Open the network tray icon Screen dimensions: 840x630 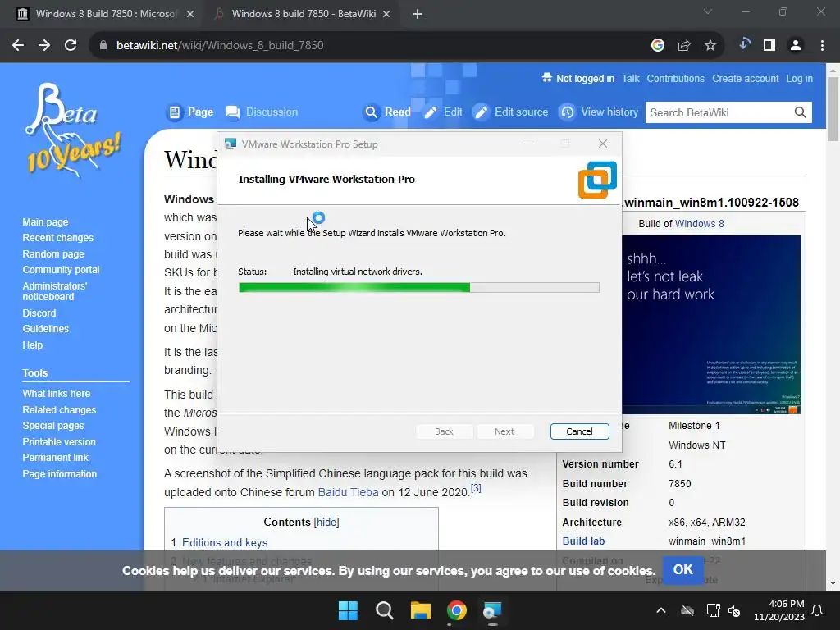pyautogui.click(x=713, y=610)
